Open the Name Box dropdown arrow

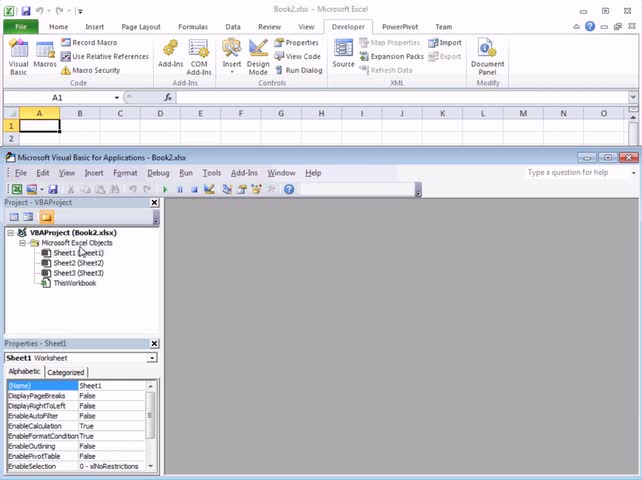coord(117,97)
